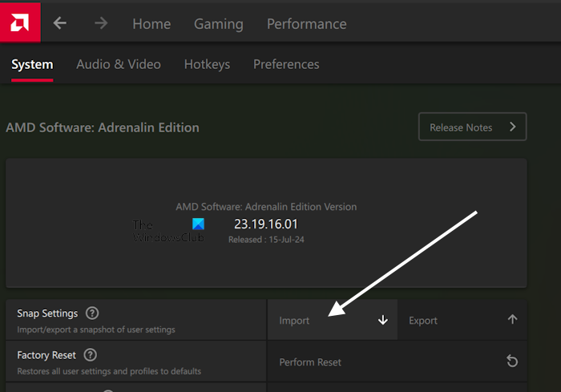Open the Performance menu
Image resolution: width=561 pixels, height=392 pixels.
pos(306,24)
